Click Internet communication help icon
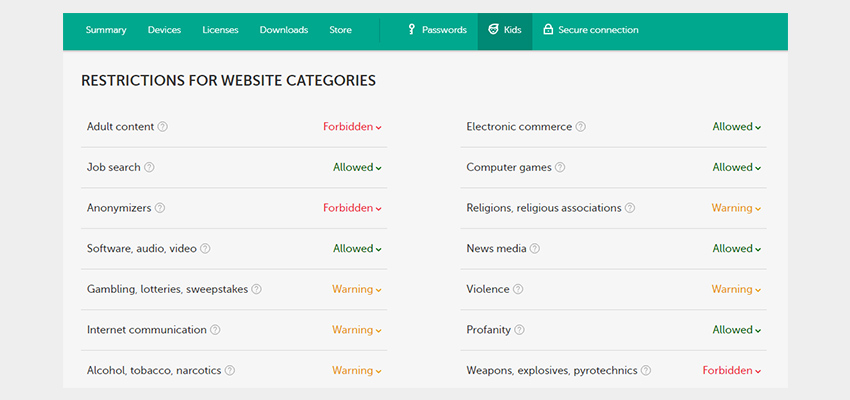This screenshot has height=400, width=850. 215,330
